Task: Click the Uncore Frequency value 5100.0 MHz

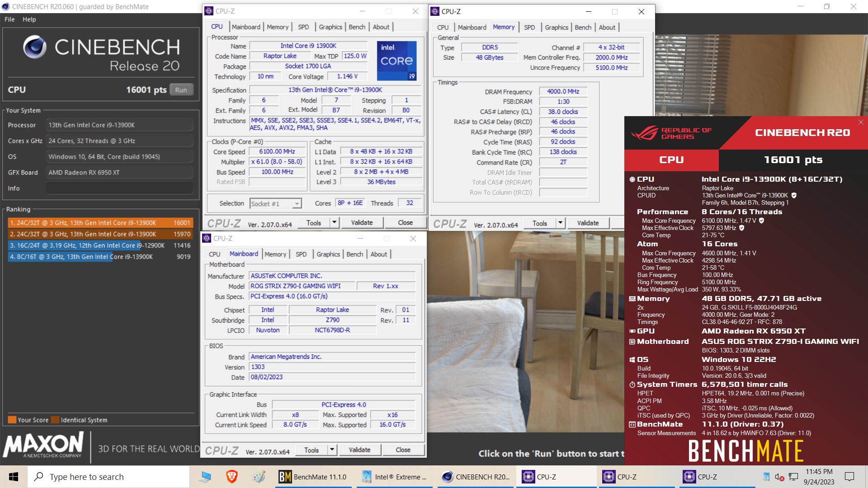Action: point(612,67)
